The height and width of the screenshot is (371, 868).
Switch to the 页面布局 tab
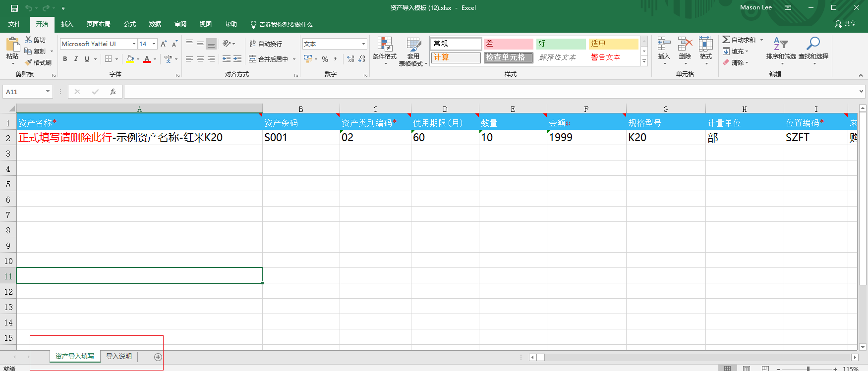99,24
